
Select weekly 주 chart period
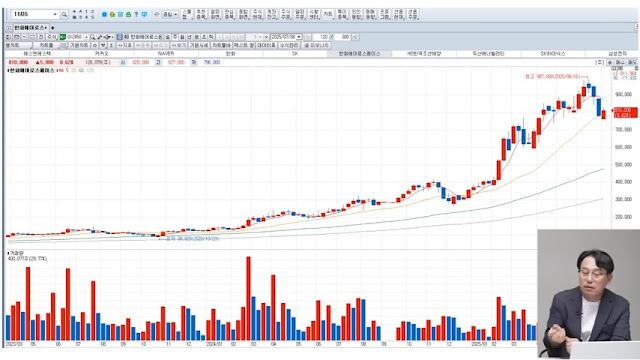(175, 37)
